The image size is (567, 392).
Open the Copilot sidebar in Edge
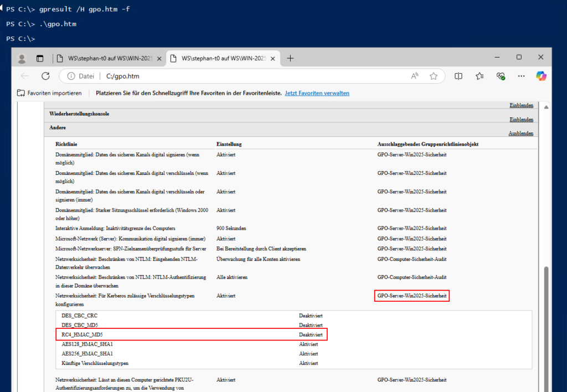click(542, 76)
